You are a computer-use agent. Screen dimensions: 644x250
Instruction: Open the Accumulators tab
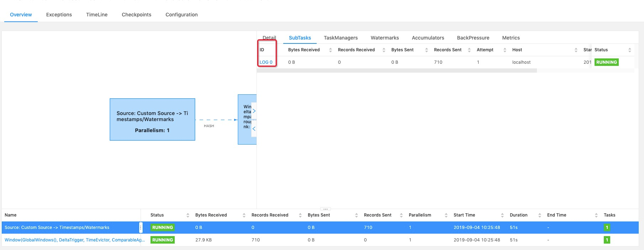(428, 38)
